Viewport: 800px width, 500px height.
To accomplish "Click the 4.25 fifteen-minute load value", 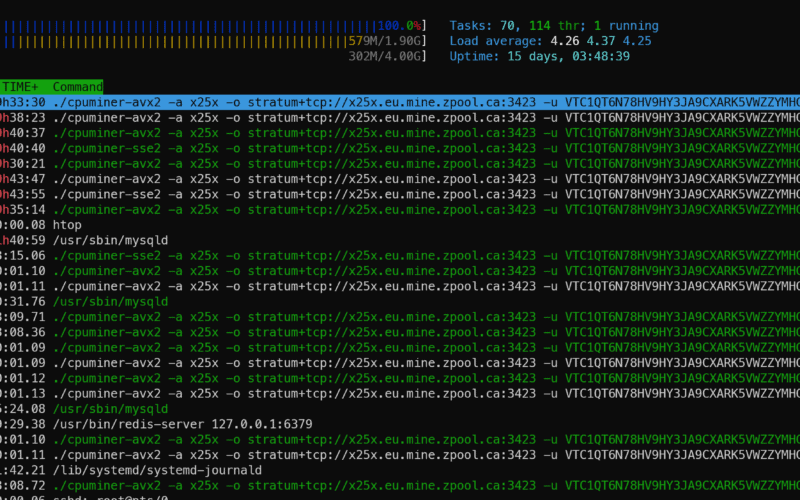I will coord(637,41).
